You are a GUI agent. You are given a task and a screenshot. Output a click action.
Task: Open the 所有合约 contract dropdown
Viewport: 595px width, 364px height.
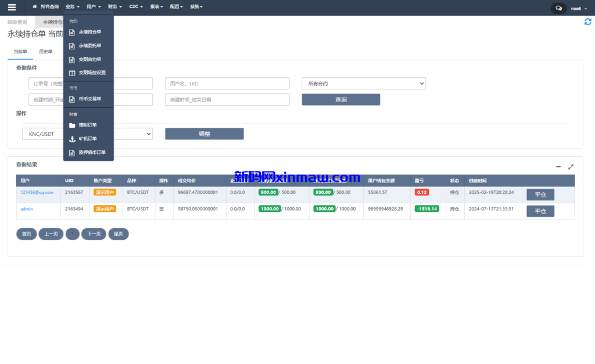[363, 84]
